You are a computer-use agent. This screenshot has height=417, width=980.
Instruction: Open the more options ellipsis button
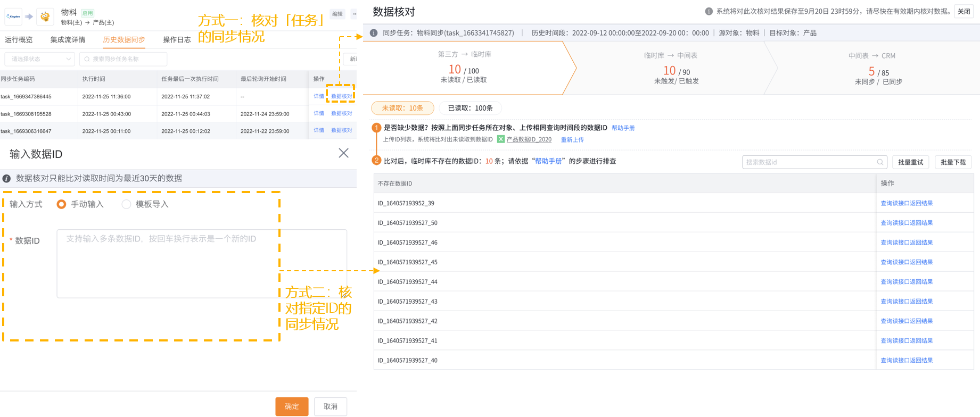(x=354, y=14)
